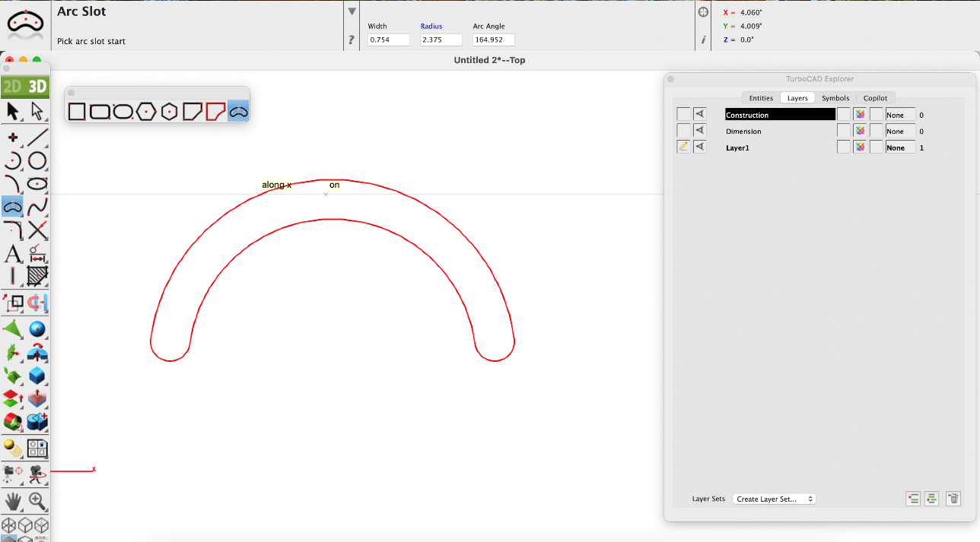The width and height of the screenshot is (980, 542).
Task: Open the Symbols tab
Action: click(x=835, y=98)
